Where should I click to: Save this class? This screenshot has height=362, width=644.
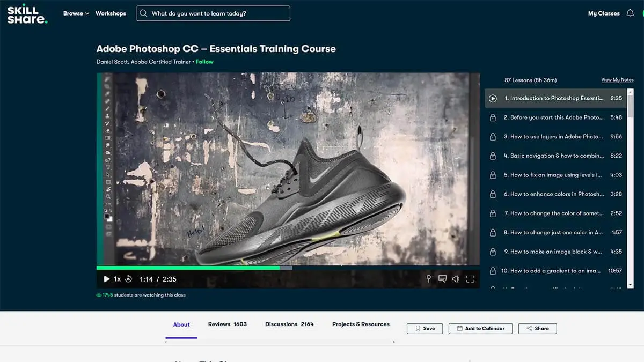tap(425, 329)
